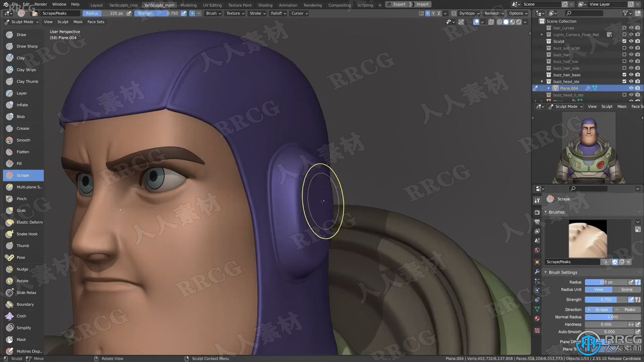Uncheck the Sculpt collection checkbox
The height and width of the screenshot is (362, 644).
tap(624, 41)
